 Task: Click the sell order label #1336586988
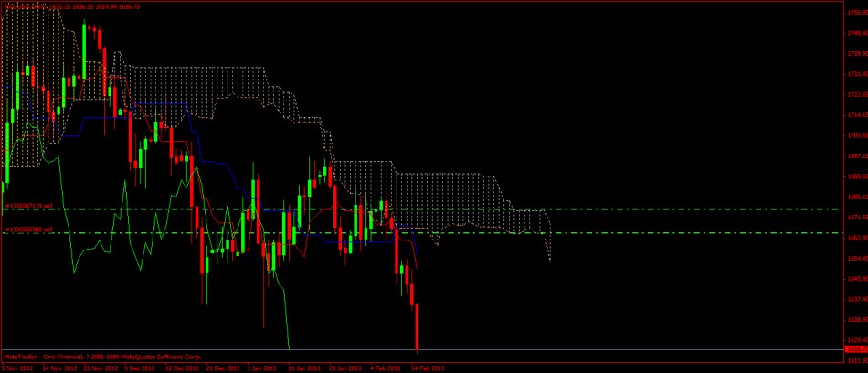[x=29, y=229]
